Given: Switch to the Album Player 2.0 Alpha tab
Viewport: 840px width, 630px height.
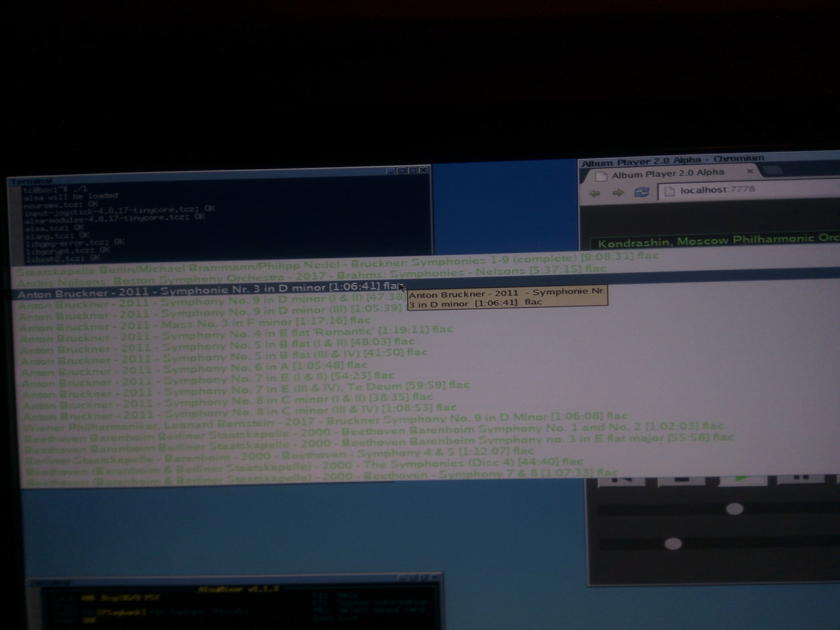Looking at the screenshot, I should [x=672, y=173].
